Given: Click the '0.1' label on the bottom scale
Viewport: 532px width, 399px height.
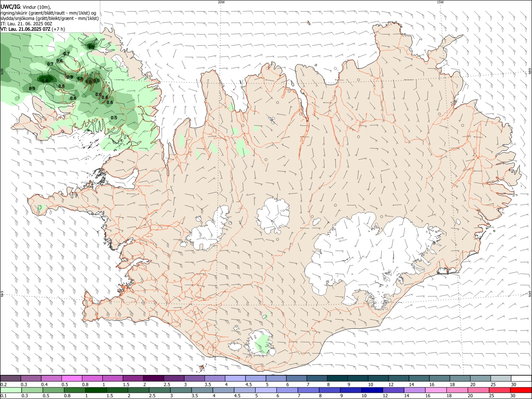Looking at the screenshot, I should (4, 396).
